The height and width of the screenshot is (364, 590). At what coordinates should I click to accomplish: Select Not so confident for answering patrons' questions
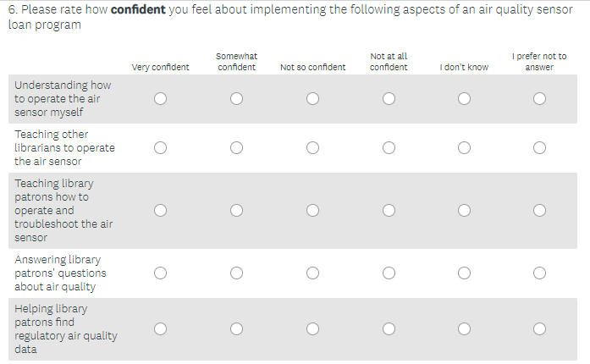coord(312,273)
